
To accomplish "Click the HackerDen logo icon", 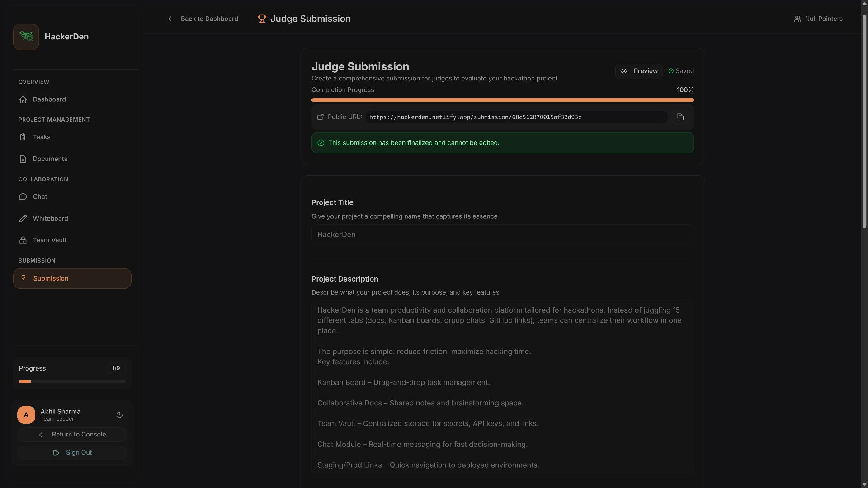I will 26,37.
